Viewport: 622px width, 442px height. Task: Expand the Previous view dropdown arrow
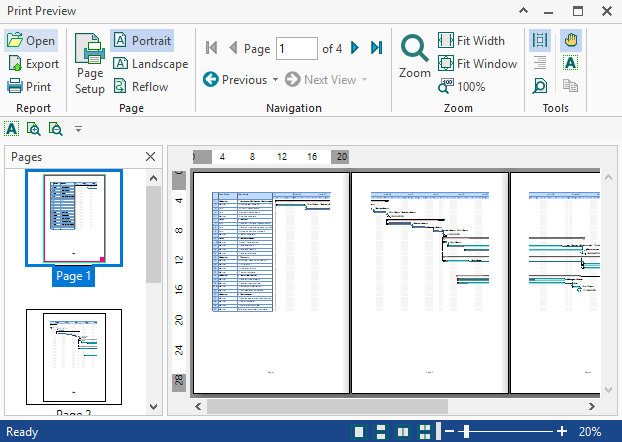[x=275, y=80]
